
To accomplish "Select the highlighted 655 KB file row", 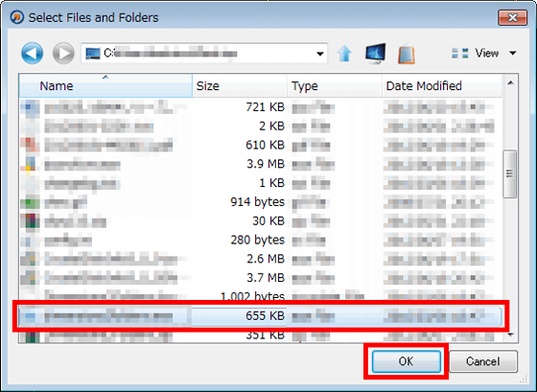I will [x=260, y=316].
